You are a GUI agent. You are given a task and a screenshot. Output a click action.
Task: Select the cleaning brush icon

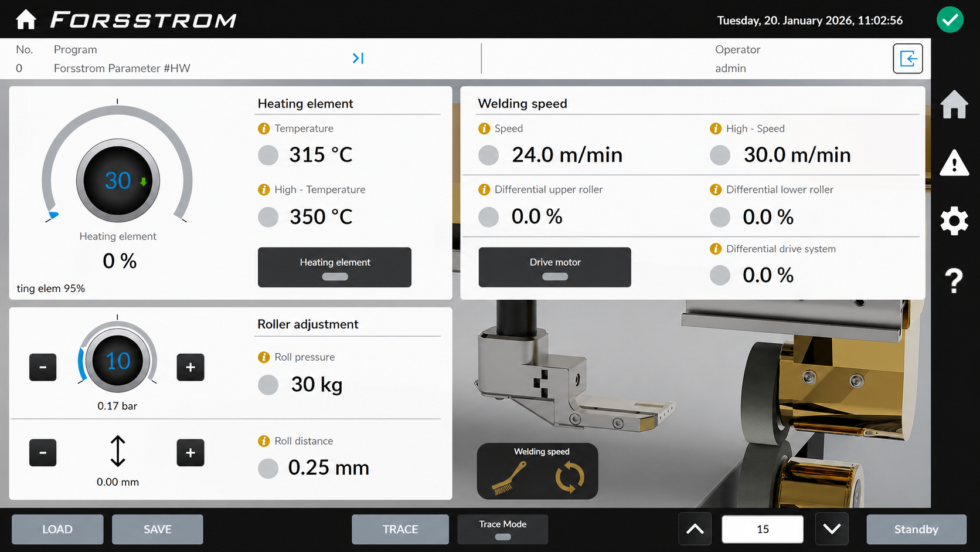tap(508, 478)
